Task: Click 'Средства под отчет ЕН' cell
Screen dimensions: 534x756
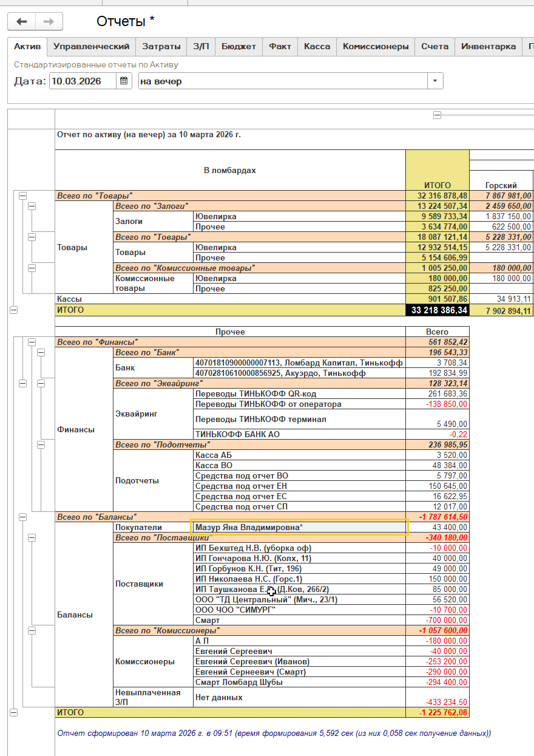Action: pyautogui.click(x=299, y=486)
